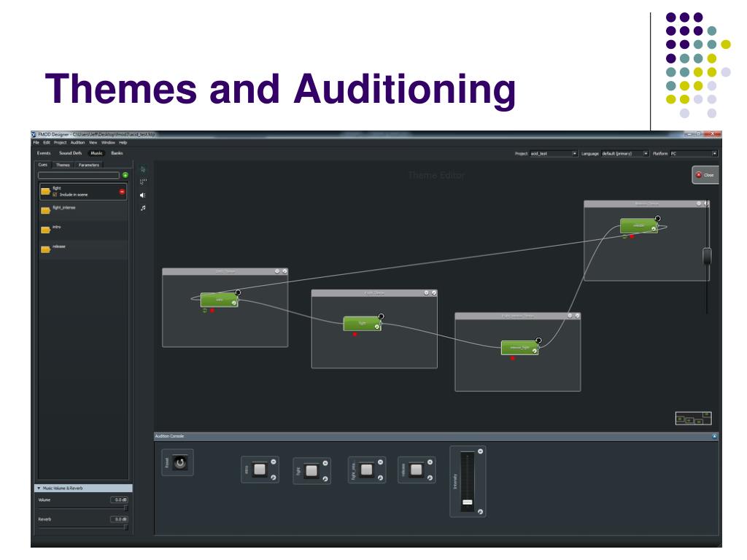The width and height of the screenshot is (747, 560).
Task: Toggle the fight cue audition button
Action: 311,471
